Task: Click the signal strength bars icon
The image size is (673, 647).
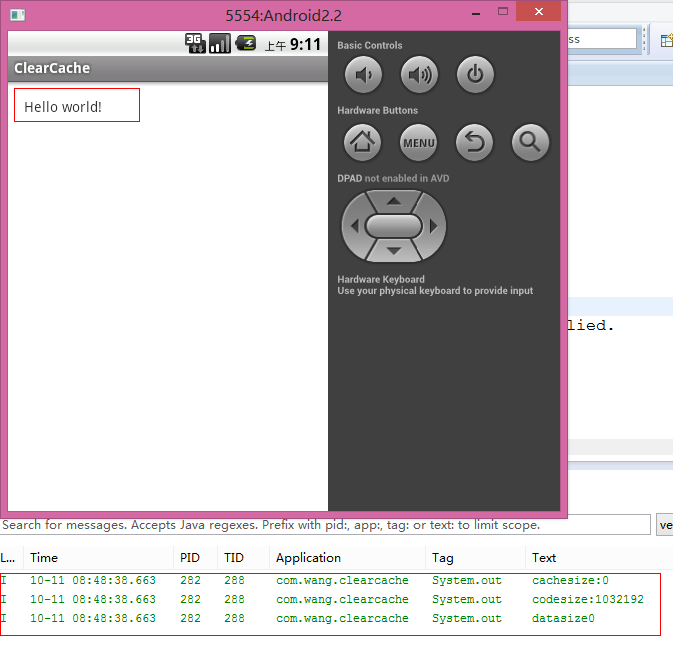Action: [220, 43]
